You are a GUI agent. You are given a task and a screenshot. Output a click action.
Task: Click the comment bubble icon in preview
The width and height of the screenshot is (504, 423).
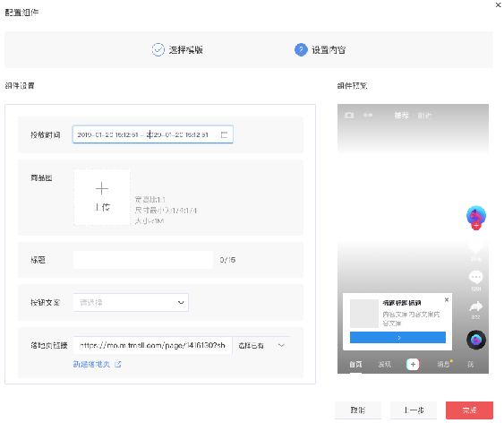[x=476, y=277]
